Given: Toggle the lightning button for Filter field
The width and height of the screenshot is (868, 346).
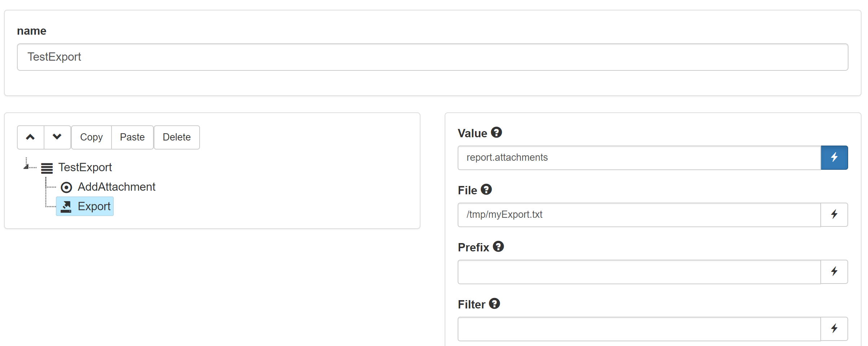Looking at the screenshot, I should (834, 329).
